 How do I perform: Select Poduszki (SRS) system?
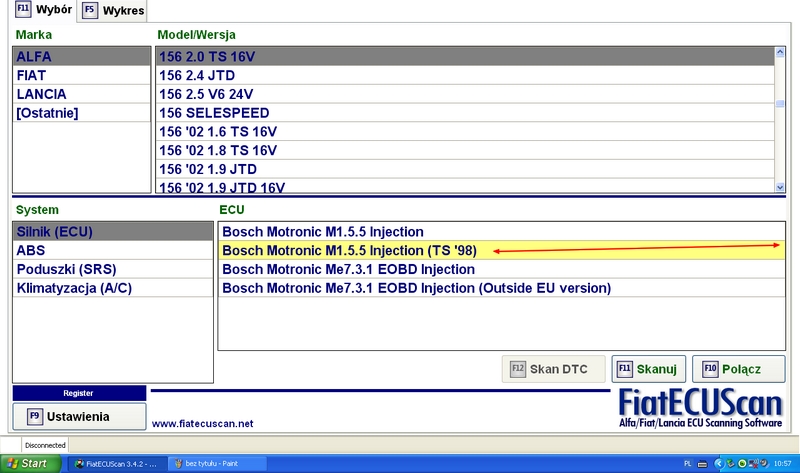(113, 269)
